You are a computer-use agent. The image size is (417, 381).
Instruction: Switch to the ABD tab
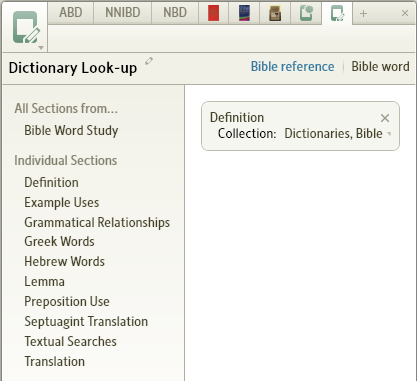coord(71,13)
